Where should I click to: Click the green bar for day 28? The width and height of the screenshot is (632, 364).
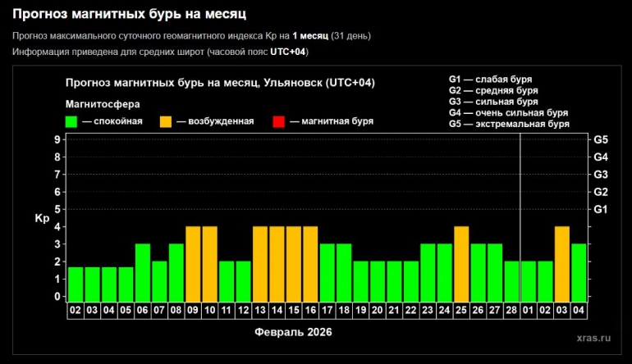click(511, 281)
